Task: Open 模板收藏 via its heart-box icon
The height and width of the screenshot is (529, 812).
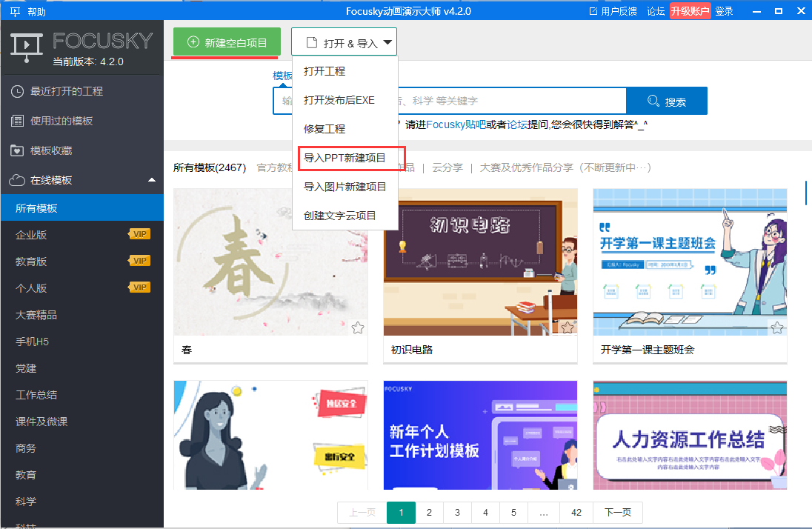Action: tap(16, 150)
